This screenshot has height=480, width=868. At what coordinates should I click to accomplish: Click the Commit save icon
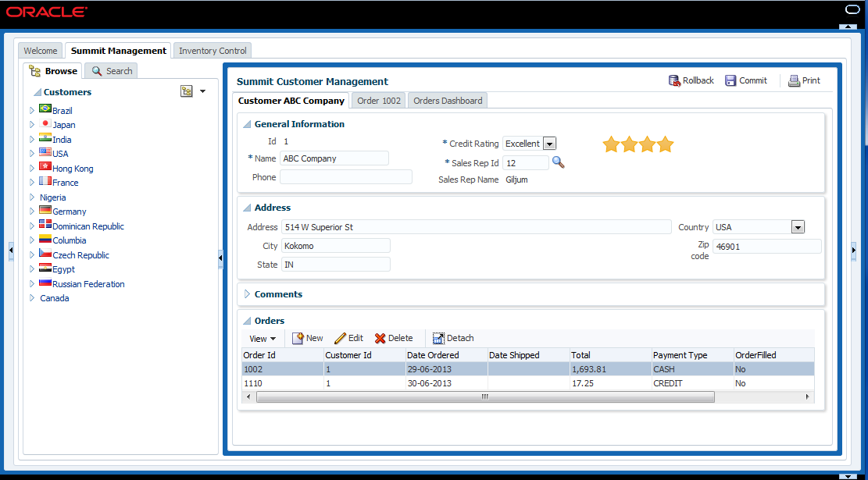click(730, 80)
